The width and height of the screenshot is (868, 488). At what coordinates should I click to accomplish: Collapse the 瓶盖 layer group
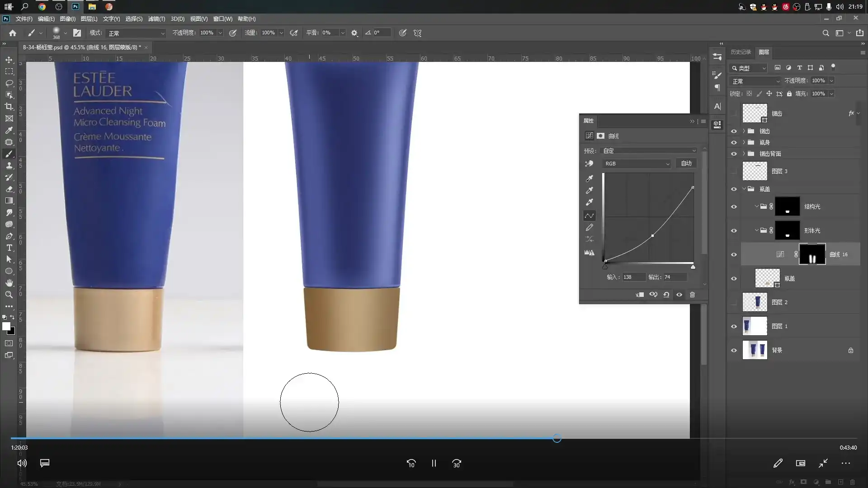point(744,189)
